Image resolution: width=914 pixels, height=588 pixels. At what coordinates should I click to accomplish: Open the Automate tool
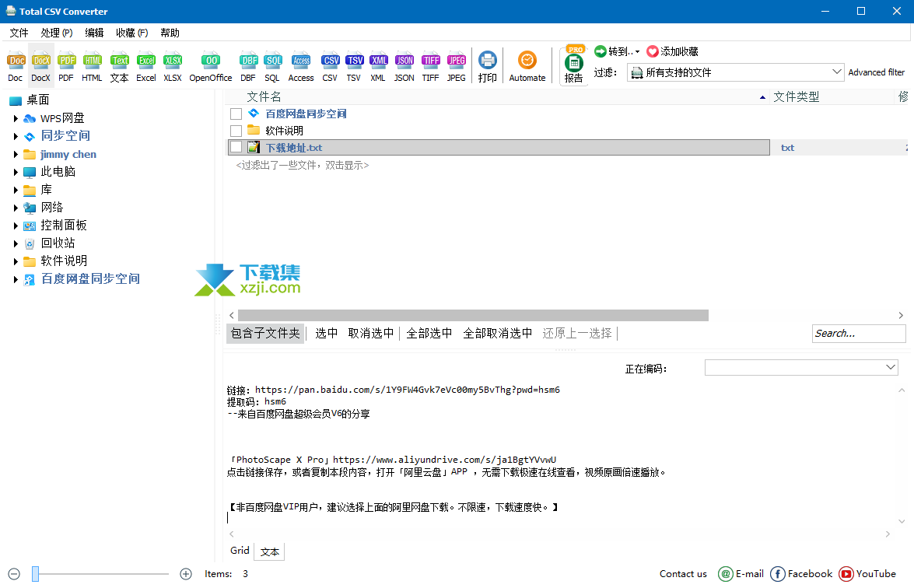[527, 66]
